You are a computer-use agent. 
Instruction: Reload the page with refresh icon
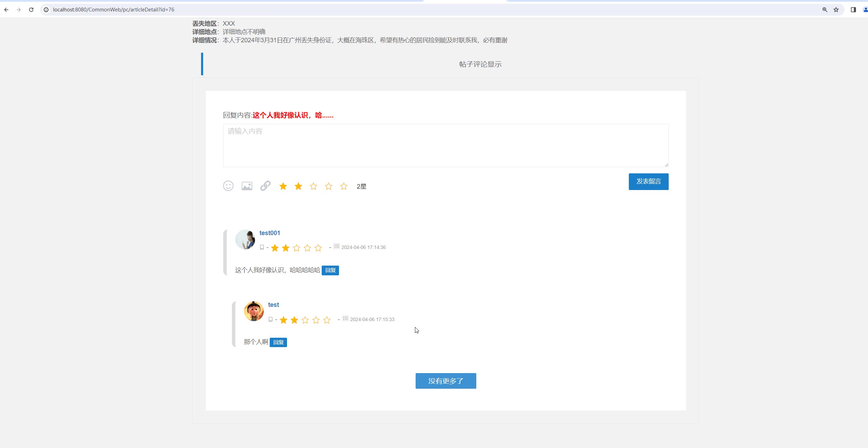coord(31,10)
